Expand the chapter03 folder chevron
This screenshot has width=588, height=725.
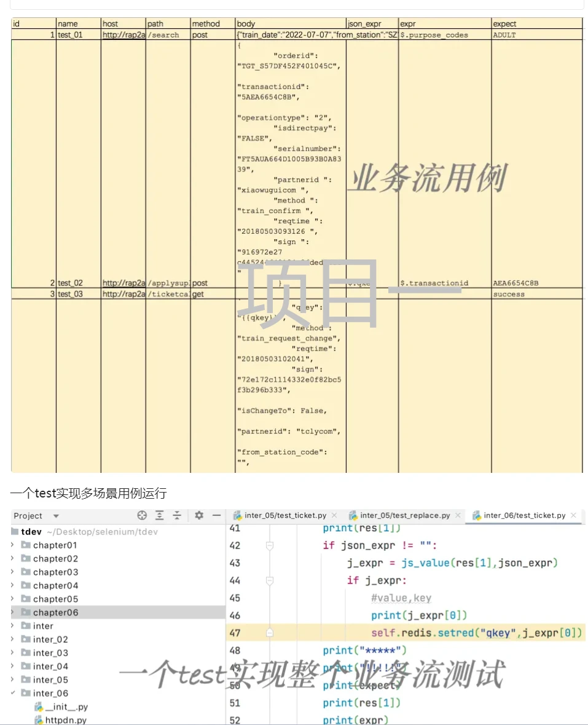[x=12, y=572]
